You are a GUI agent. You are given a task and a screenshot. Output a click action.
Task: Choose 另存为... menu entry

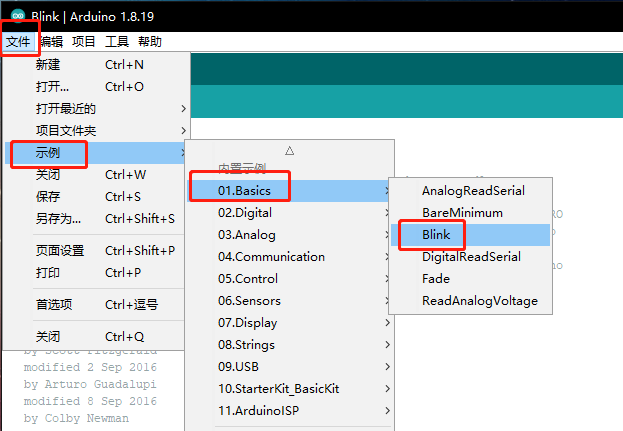(x=95, y=218)
